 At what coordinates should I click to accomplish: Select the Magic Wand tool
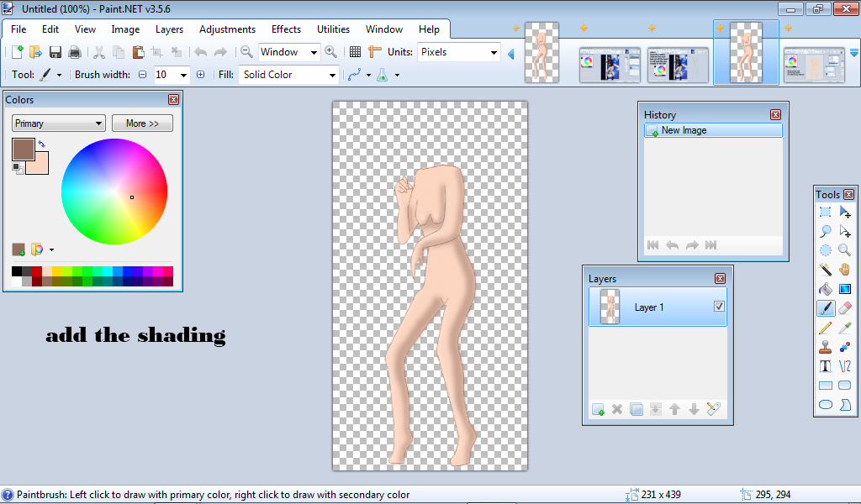pos(826,270)
